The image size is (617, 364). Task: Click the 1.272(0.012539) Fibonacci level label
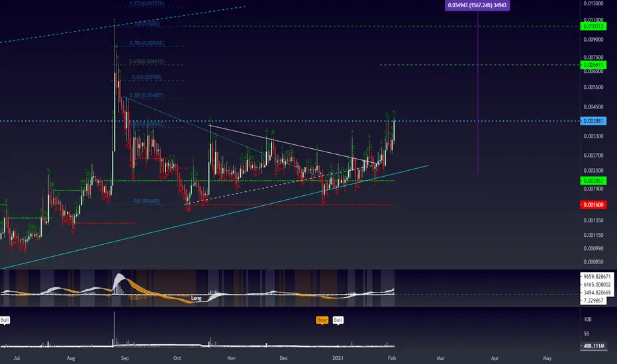tap(147, 3)
